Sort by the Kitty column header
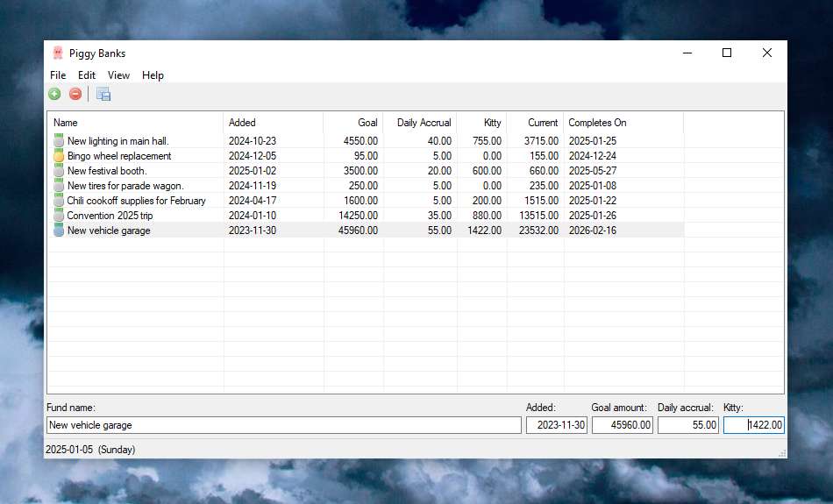 pos(481,123)
